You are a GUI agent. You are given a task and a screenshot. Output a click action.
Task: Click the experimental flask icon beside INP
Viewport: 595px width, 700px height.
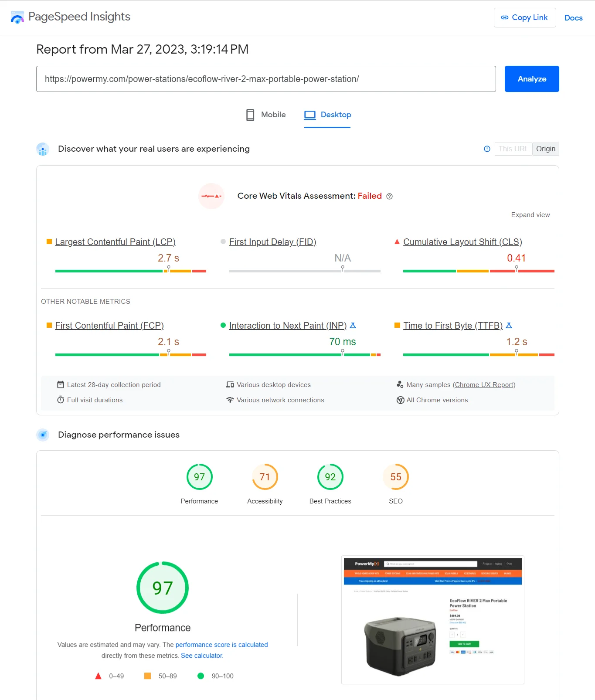coord(353,326)
